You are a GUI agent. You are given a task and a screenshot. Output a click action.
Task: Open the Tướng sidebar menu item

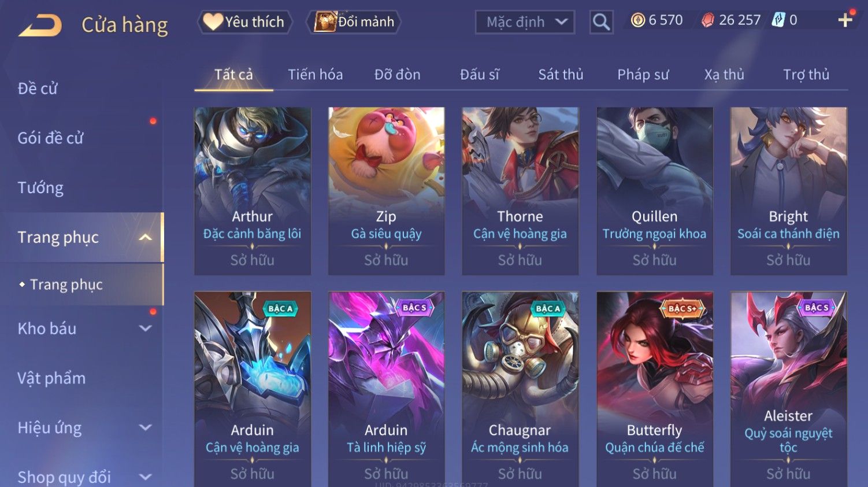[40, 188]
